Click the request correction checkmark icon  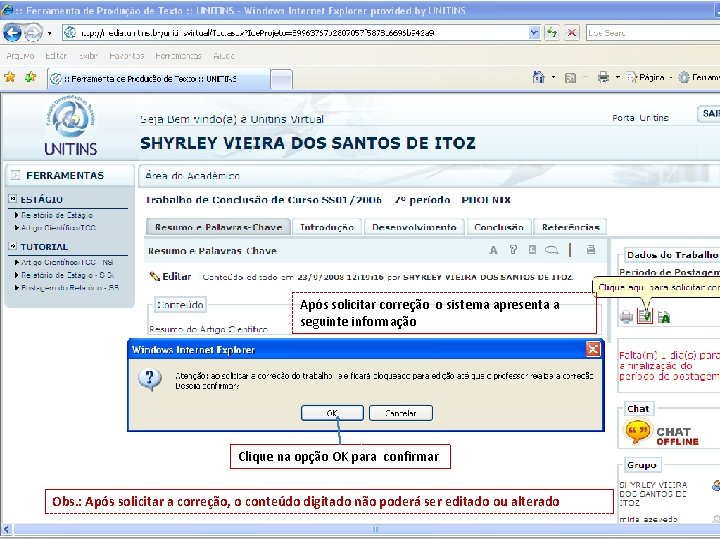(x=645, y=316)
